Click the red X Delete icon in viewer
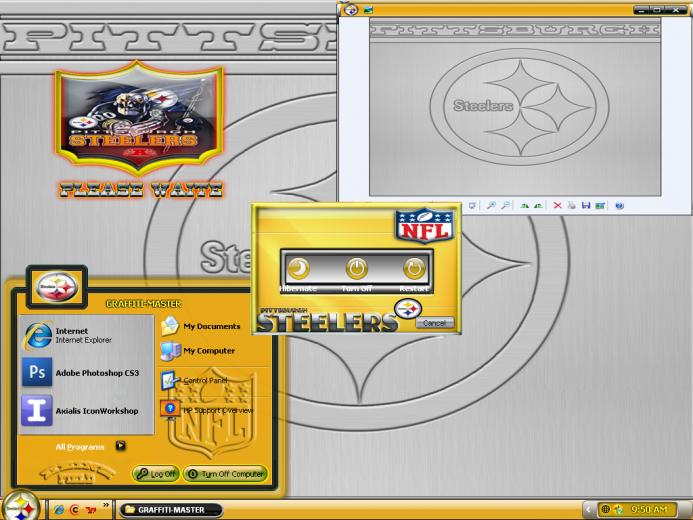Screen dimensions: 693x520 [x=557, y=205]
